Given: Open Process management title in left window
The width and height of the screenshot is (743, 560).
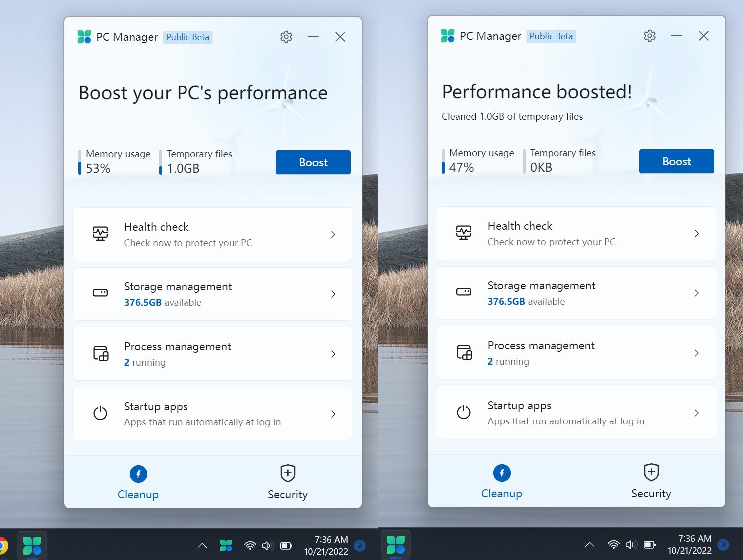Looking at the screenshot, I should pyautogui.click(x=178, y=346).
